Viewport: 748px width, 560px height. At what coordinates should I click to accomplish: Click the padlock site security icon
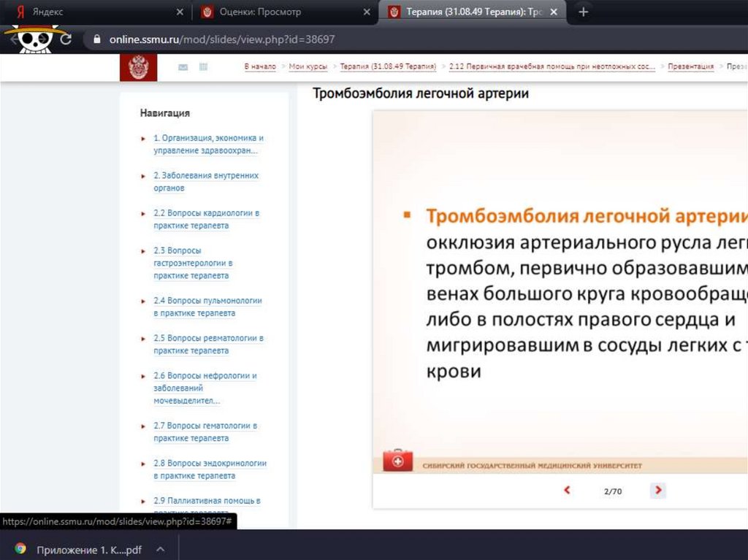96,39
